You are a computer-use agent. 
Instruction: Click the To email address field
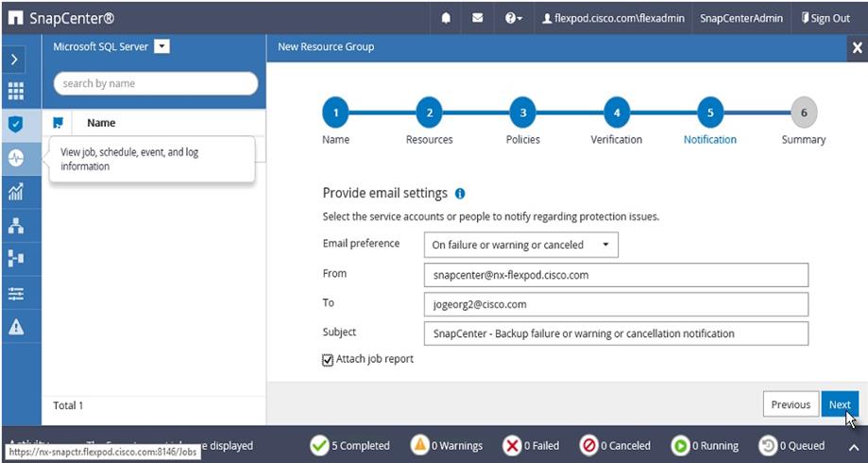coord(616,304)
